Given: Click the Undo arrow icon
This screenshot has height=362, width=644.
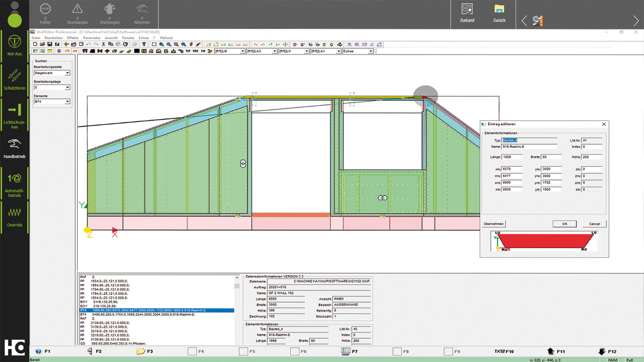Looking at the screenshot, I should pyautogui.click(x=88, y=44).
